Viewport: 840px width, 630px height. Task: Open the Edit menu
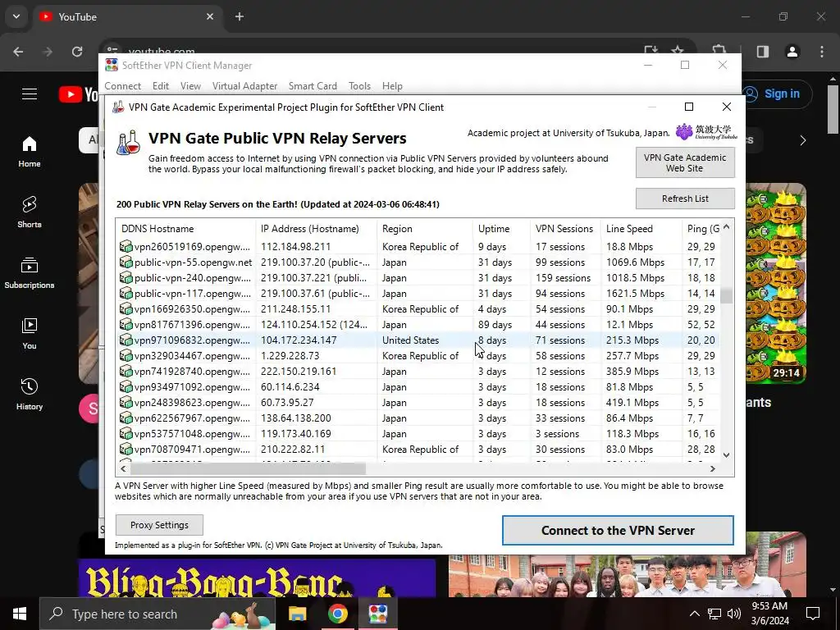[160, 85]
